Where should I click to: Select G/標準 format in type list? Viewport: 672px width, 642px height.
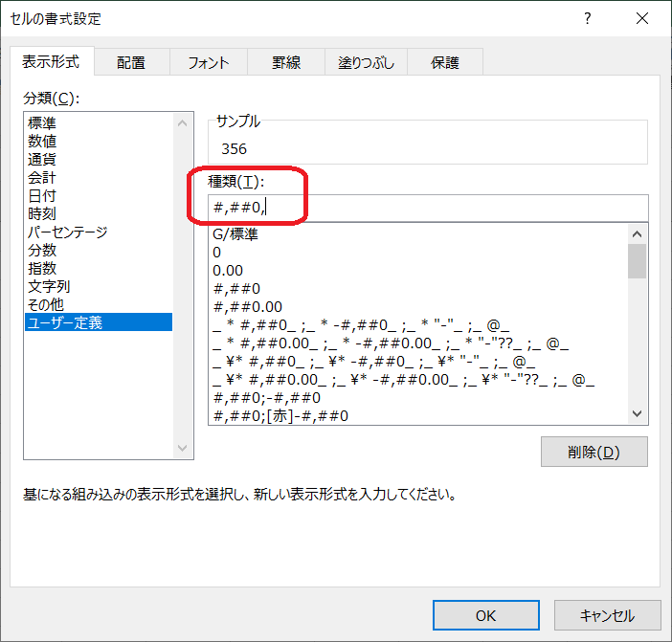235,234
